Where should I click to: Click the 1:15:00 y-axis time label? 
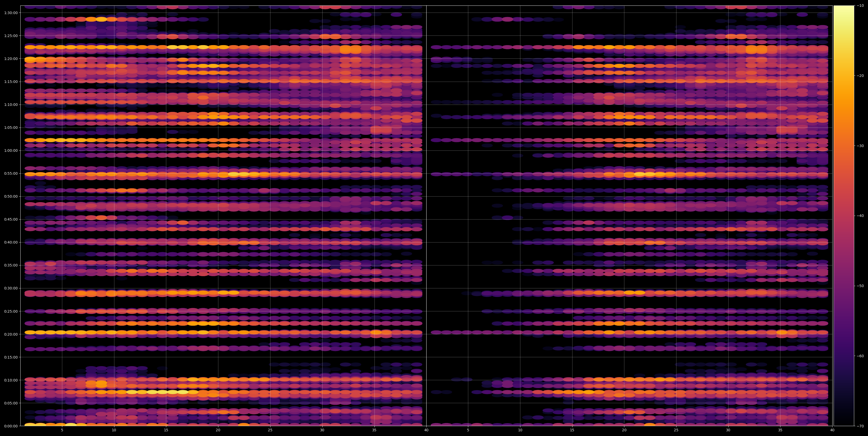pos(11,82)
